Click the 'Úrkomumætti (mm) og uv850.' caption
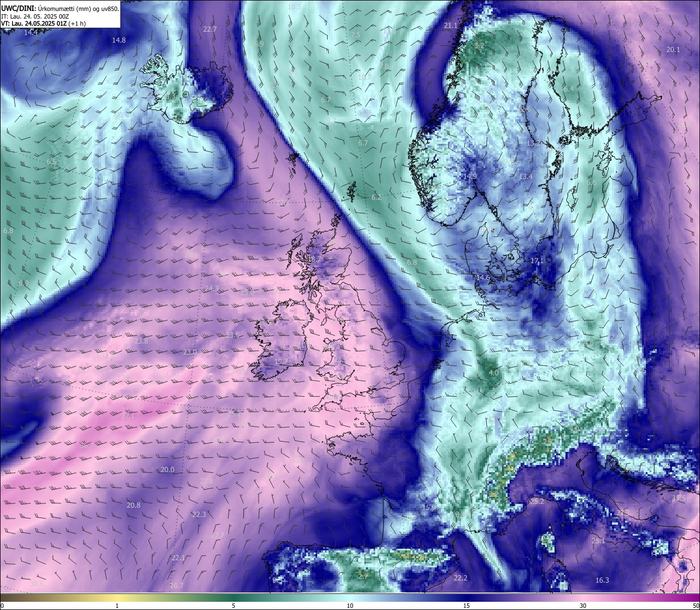The image size is (700, 610). tap(77, 9)
